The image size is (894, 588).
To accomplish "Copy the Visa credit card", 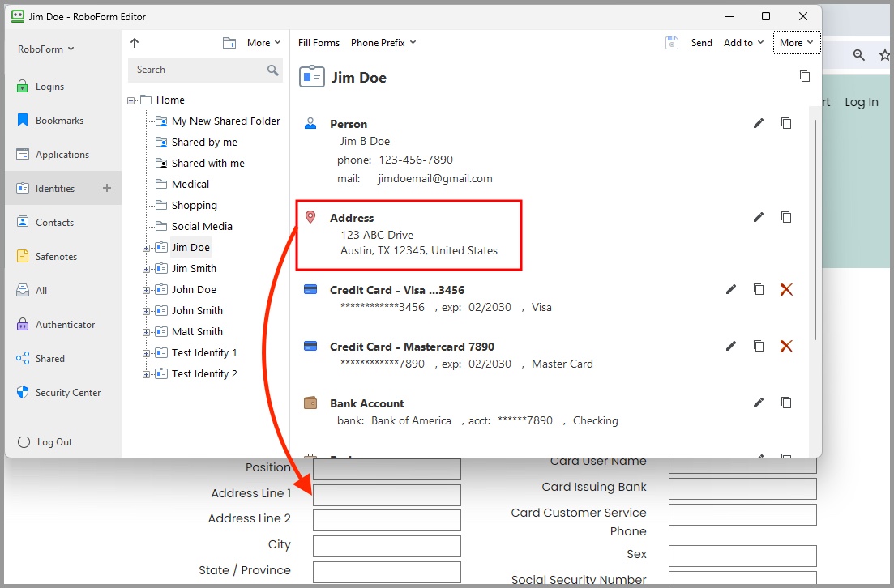I will coord(759,289).
